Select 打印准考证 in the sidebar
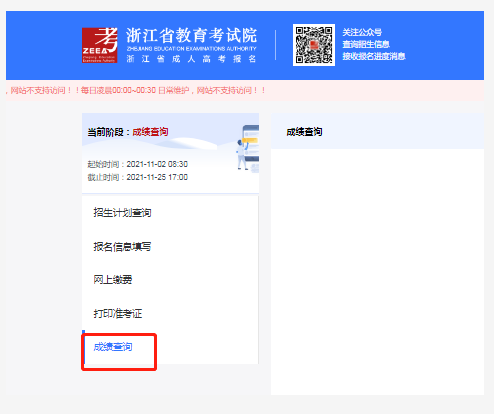Image resolution: width=494 pixels, height=414 pixels. coord(118,313)
